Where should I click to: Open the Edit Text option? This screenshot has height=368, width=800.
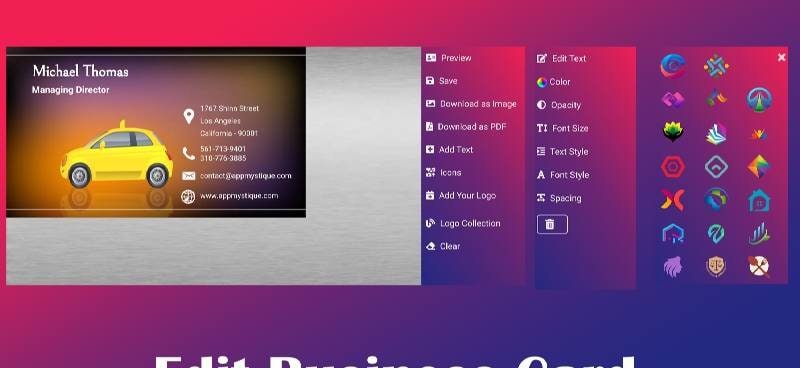click(561, 59)
